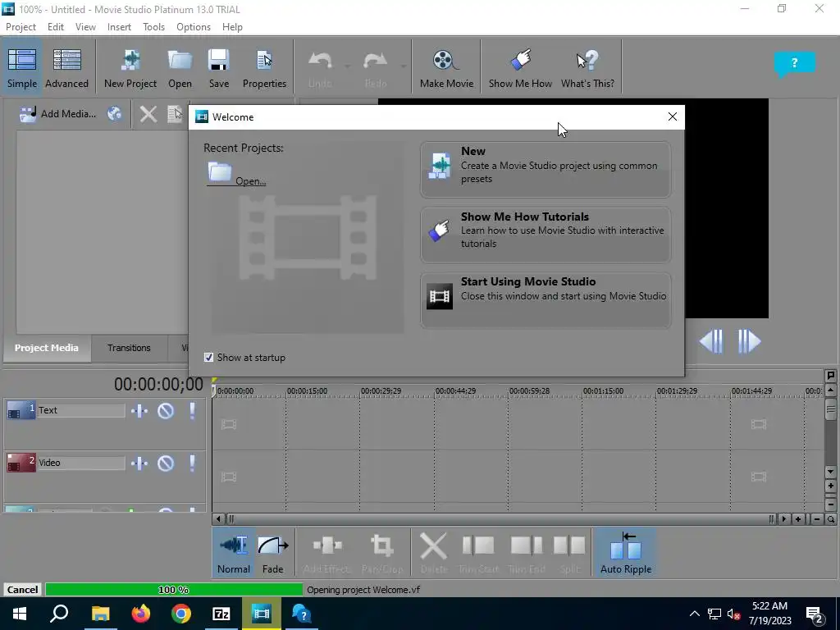The height and width of the screenshot is (630, 840).
Task: Switch to the Project Media tab
Action: [x=46, y=348]
